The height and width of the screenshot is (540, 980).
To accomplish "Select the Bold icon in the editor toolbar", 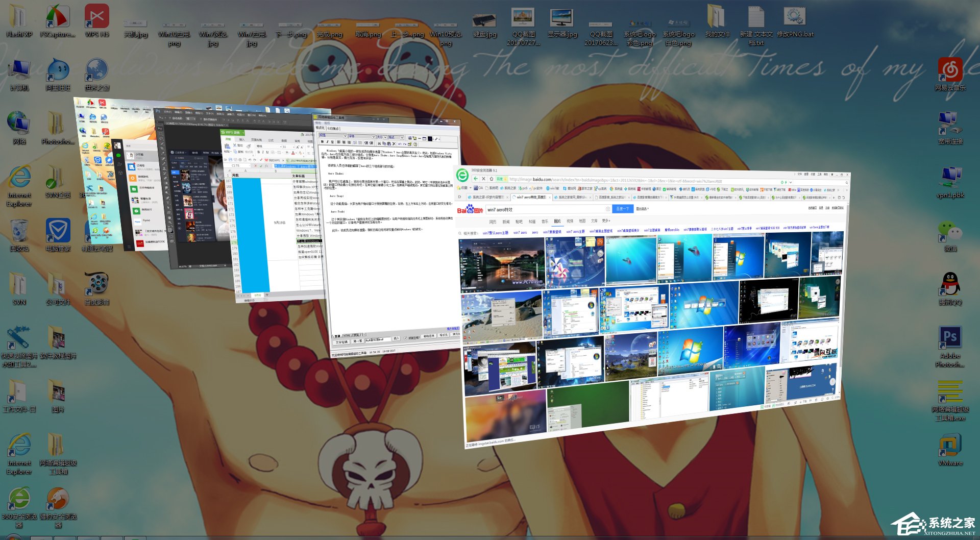I will (x=322, y=142).
